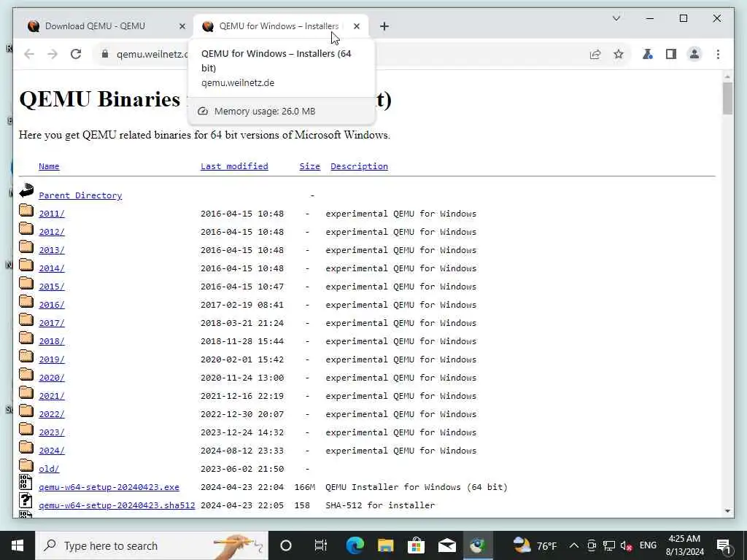Click the unknown-file icon beside .sha512

point(26,500)
